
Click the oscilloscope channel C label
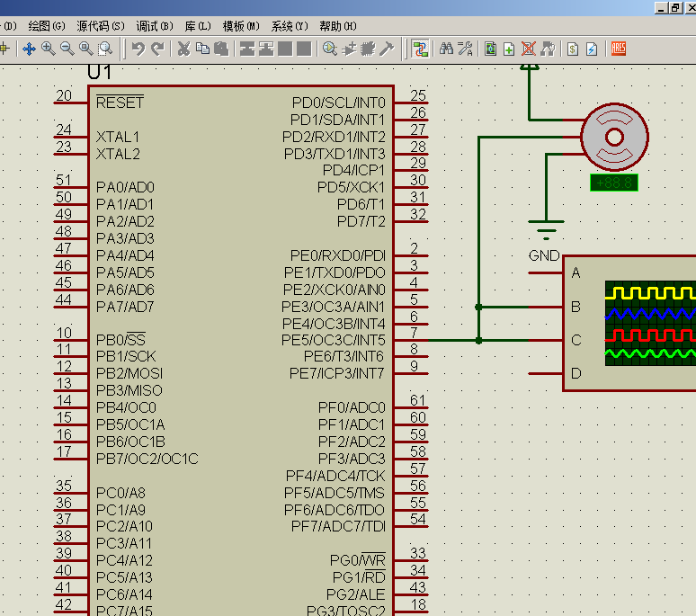(576, 341)
